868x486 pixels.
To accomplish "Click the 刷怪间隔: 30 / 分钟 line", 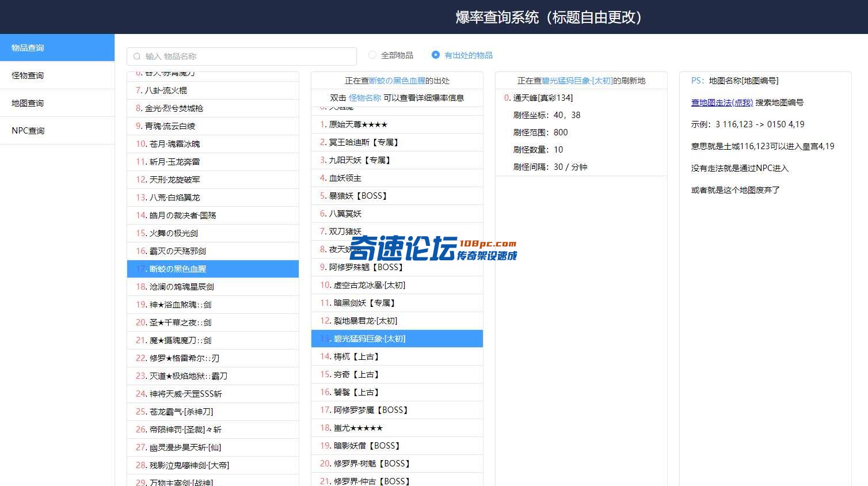I will click(550, 167).
